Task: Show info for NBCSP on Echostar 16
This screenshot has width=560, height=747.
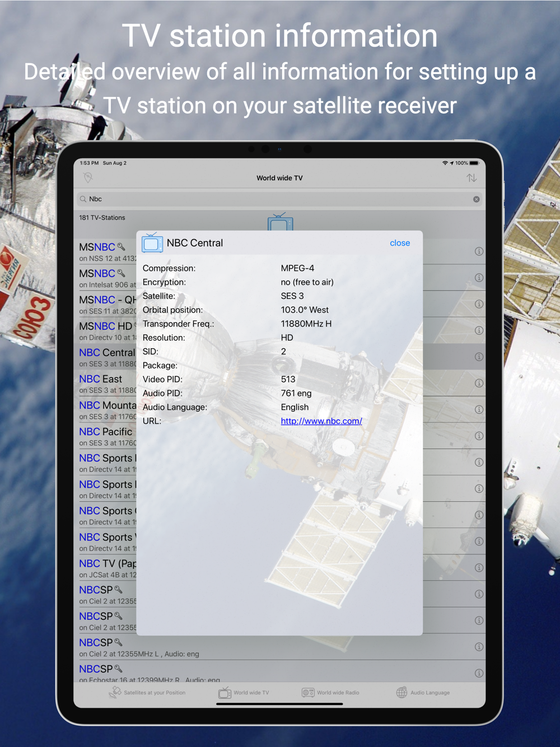Action: click(479, 673)
